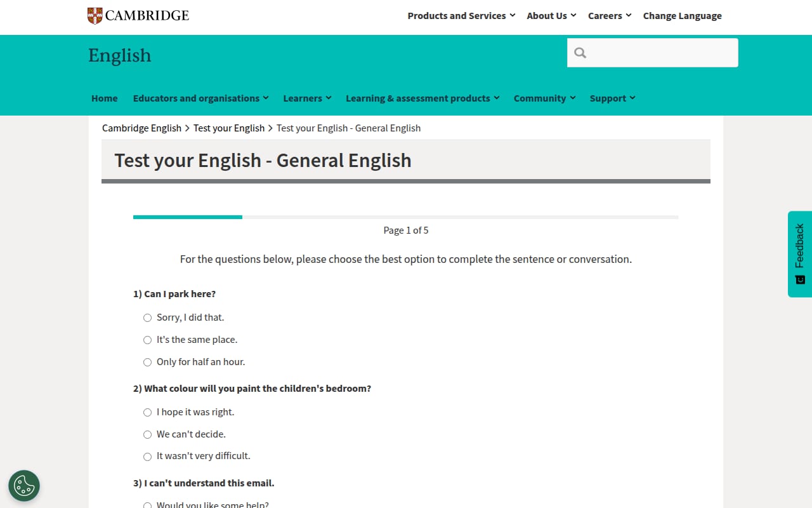The height and width of the screenshot is (508, 812).
Task: Select "Sorry, I did that." answer
Action: pos(147,317)
